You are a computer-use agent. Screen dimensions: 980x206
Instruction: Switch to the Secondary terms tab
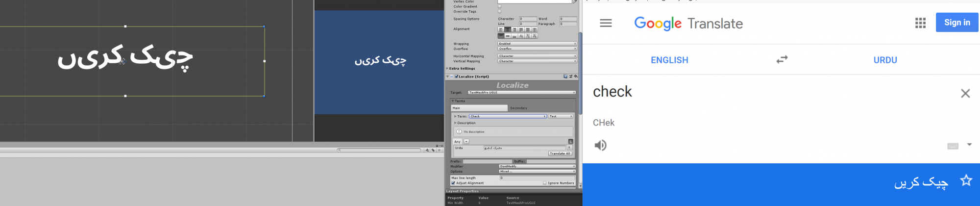click(518, 108)
